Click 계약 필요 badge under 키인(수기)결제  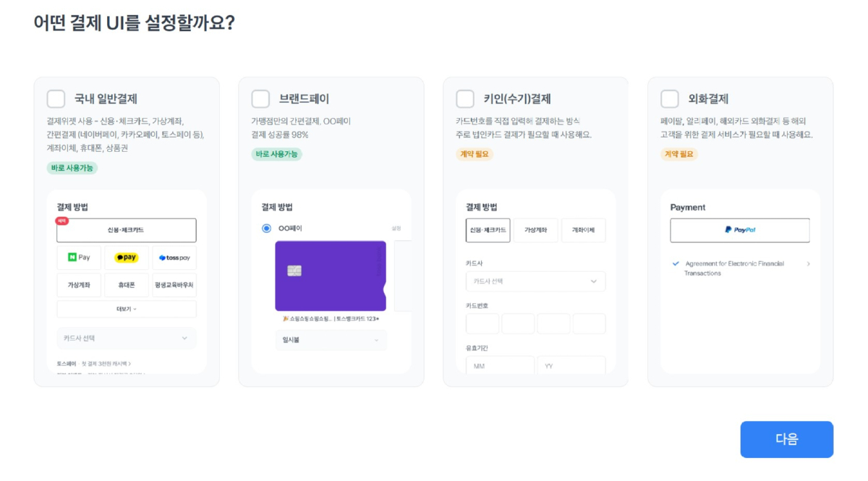475,154
